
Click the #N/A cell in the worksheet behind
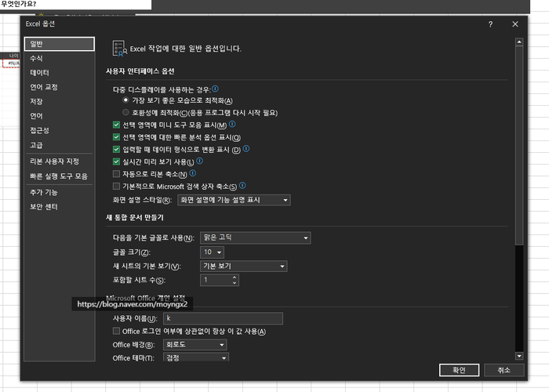pyautogui.click(x=12, y=64)
